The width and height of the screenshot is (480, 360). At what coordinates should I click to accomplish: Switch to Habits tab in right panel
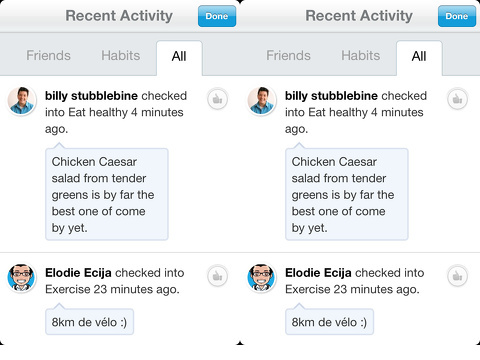coord(361,55)
